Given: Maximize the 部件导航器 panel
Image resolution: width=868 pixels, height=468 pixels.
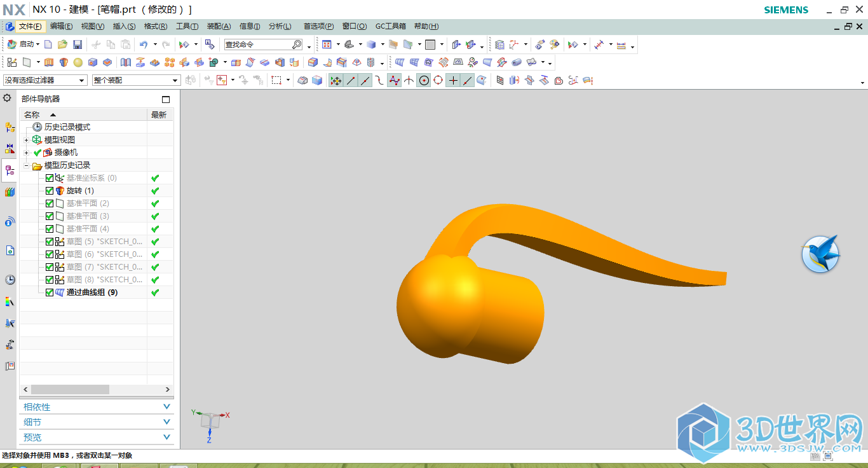Looking at the screenshot, I should point(166,99).
